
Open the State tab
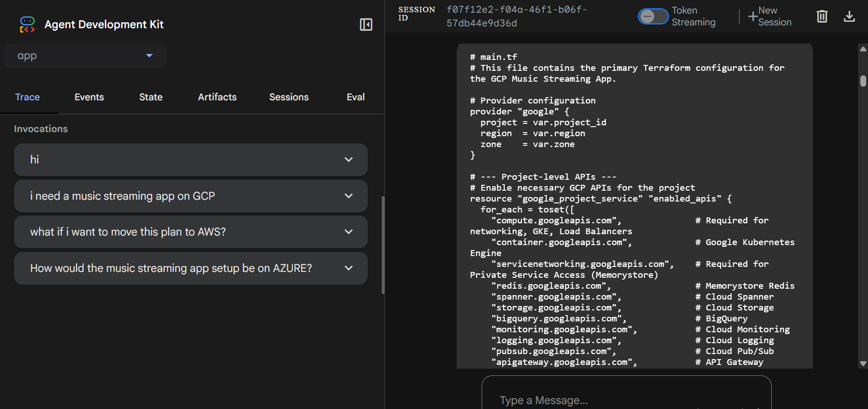[x=151, y=97]
